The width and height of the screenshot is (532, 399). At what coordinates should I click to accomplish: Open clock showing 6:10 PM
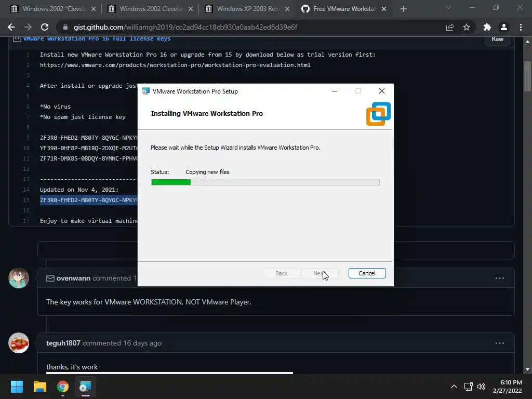point(508,387)
